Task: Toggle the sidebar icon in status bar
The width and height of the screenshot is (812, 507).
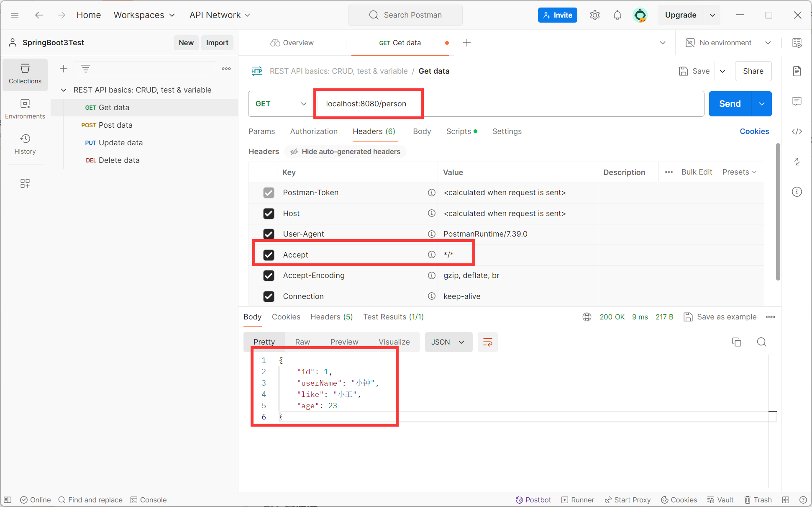Action: pyautogui.click(x=8, y=500)
